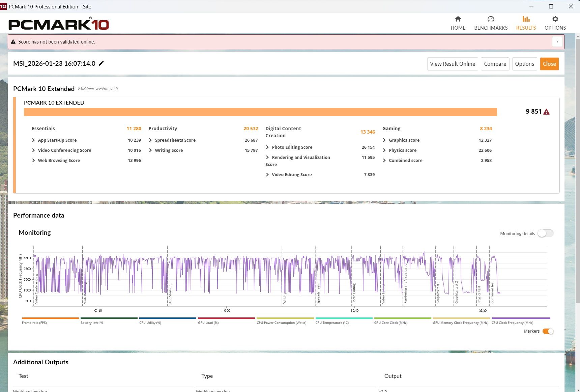The width and height of the screenshot is (580, 392).
Task: Click the View Result Online button
Action: 452,64
